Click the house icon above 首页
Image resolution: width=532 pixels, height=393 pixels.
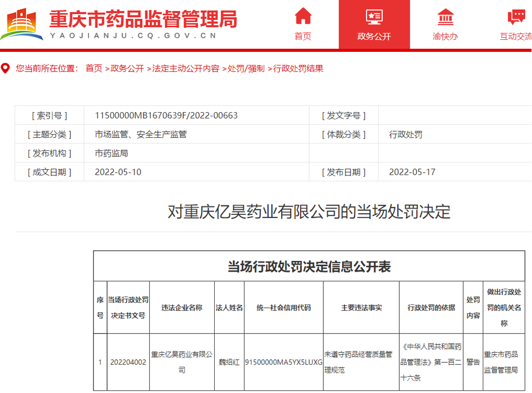[x=303, y=16]
